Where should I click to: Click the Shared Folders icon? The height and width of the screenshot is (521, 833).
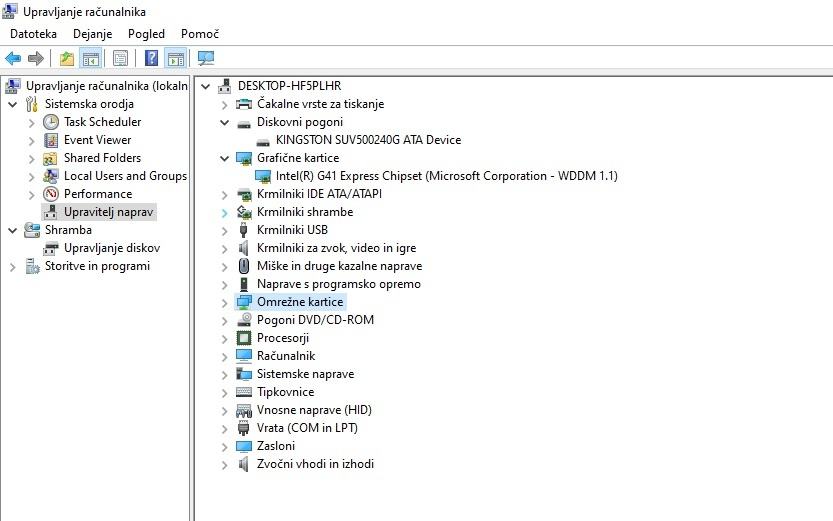pos(50,158)
